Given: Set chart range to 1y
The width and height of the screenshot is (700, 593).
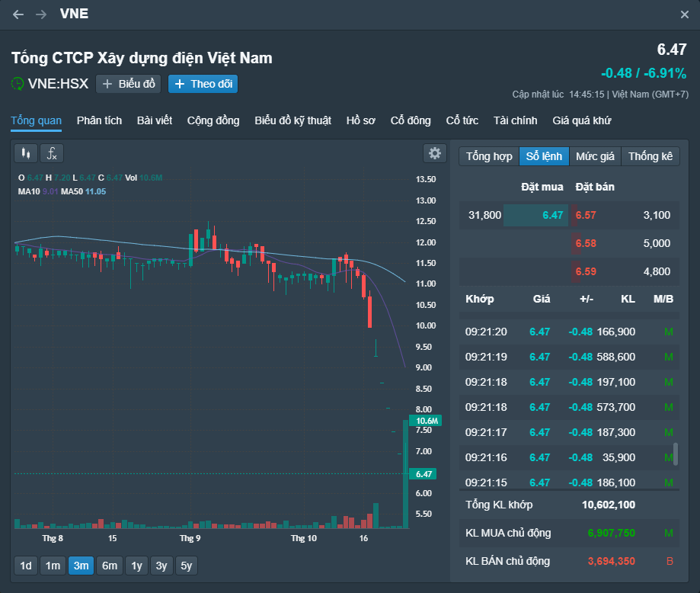Looking at the screenshot, I should point(136,566).
